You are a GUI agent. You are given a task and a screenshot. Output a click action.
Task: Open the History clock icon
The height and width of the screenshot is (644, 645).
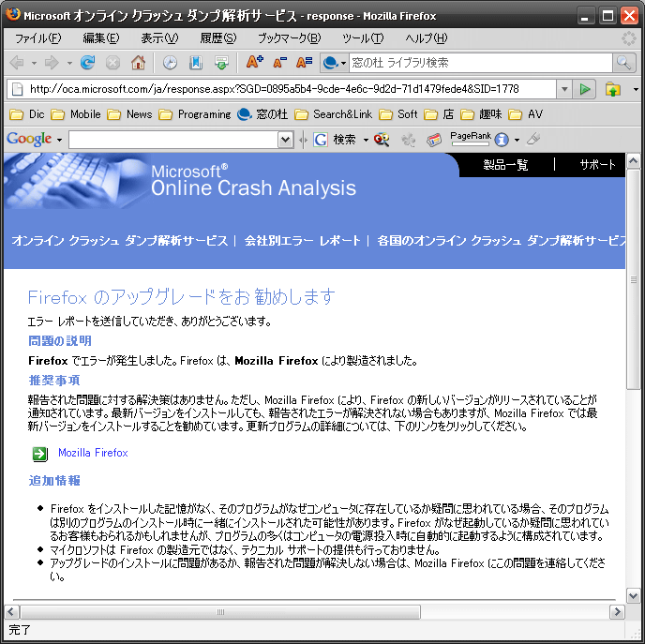click(x=170, y=63)
